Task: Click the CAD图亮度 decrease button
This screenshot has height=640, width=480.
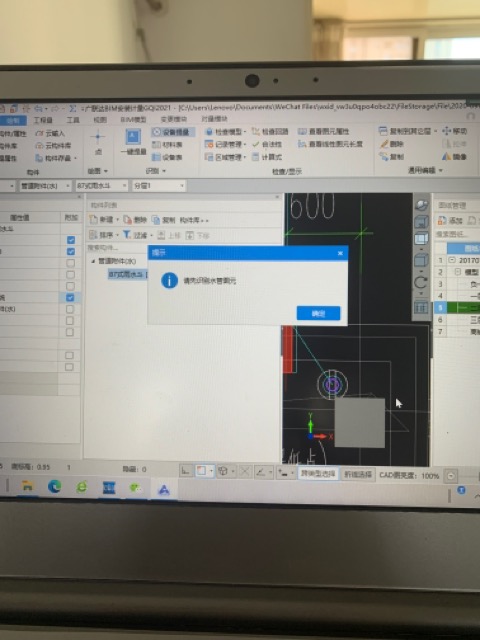Action: pyautogui.click(x=451, y=476)
